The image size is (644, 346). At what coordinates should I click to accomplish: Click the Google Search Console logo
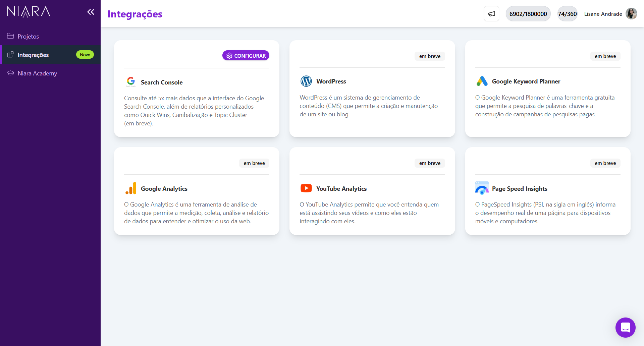click(131, 81)
